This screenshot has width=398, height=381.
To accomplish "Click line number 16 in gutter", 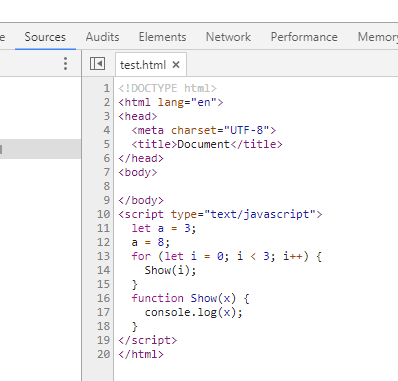I will [x=103, y=298].
